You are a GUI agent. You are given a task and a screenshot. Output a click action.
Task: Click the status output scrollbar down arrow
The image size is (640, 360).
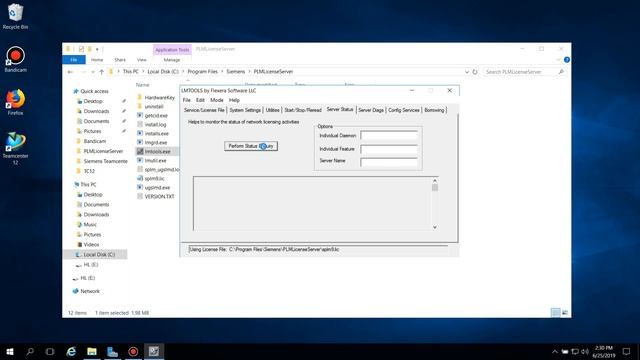click(435, 227)
